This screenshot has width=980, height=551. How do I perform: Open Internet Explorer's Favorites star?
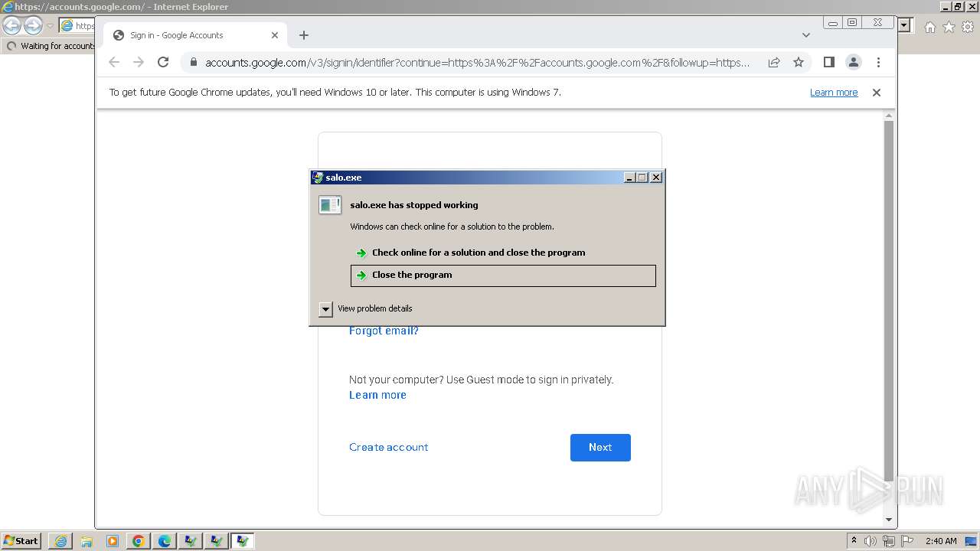(949, 27)
